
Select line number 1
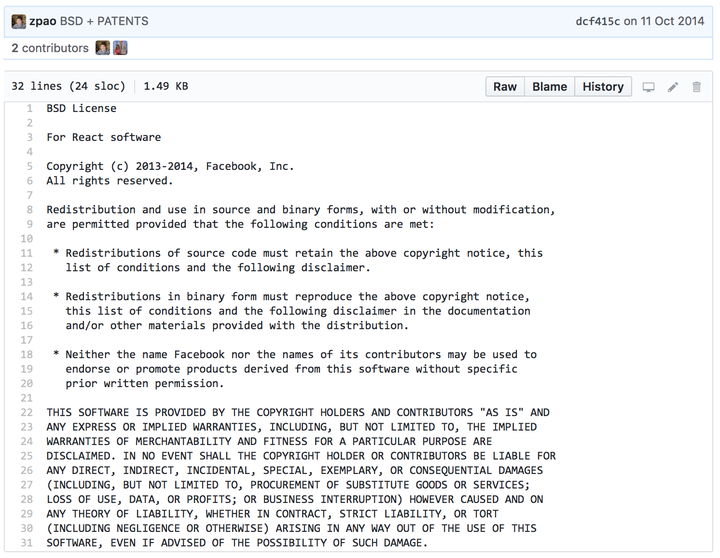pos(29,108)
